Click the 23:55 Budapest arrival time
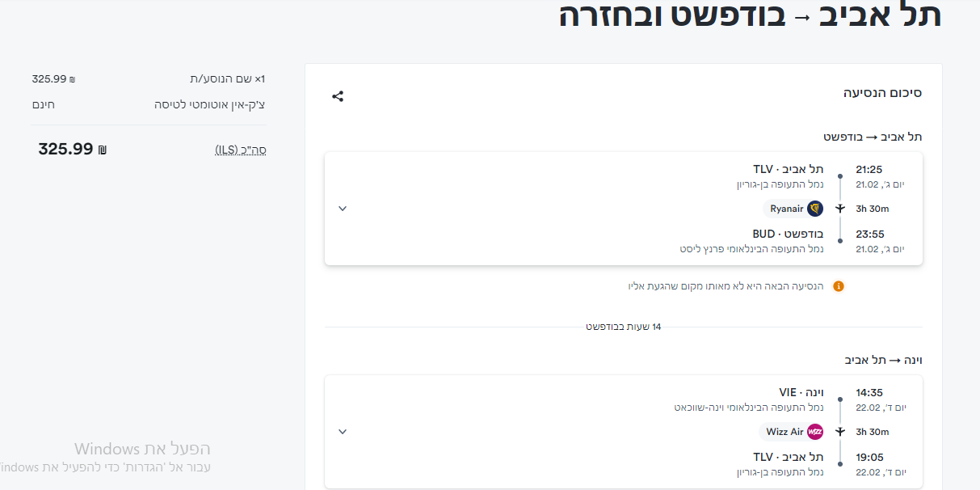The width and height of the screenshot is (980, 490). click(869, 234)
